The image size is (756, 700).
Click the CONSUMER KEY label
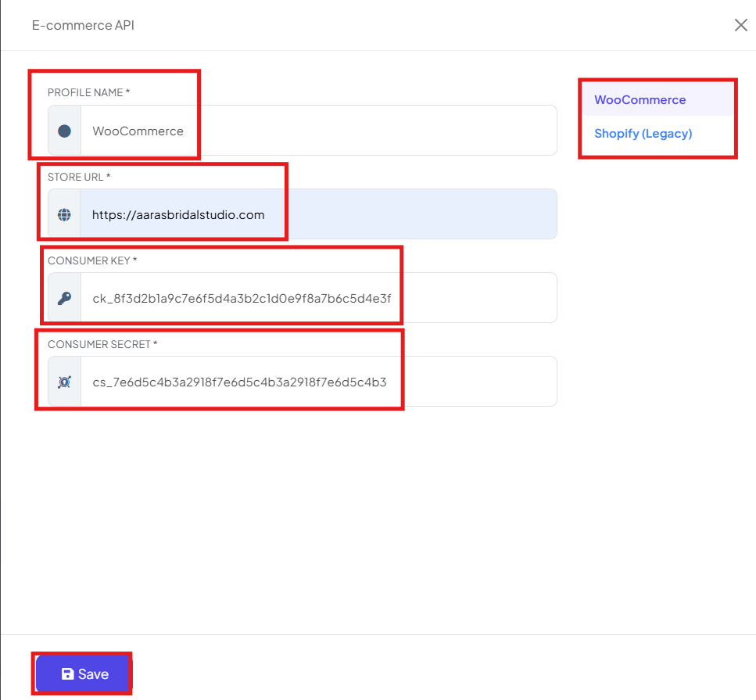(92, 260)
